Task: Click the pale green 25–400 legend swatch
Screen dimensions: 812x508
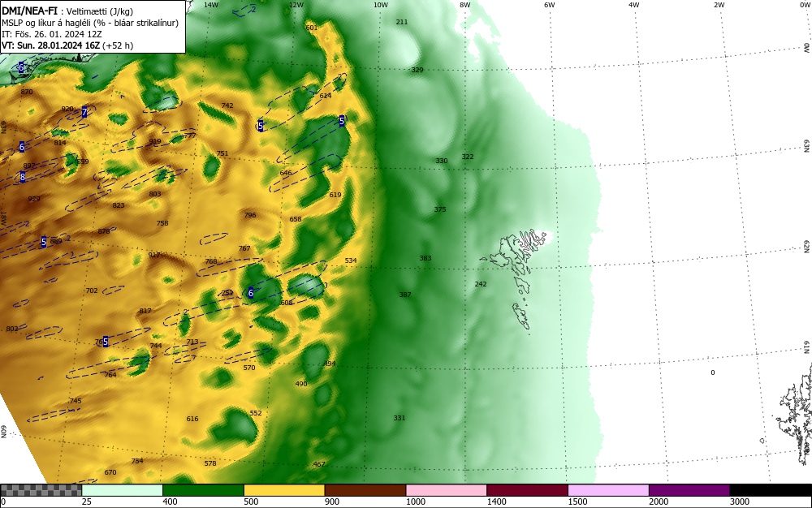Action: pyautogui.click(x=123, y=490)
